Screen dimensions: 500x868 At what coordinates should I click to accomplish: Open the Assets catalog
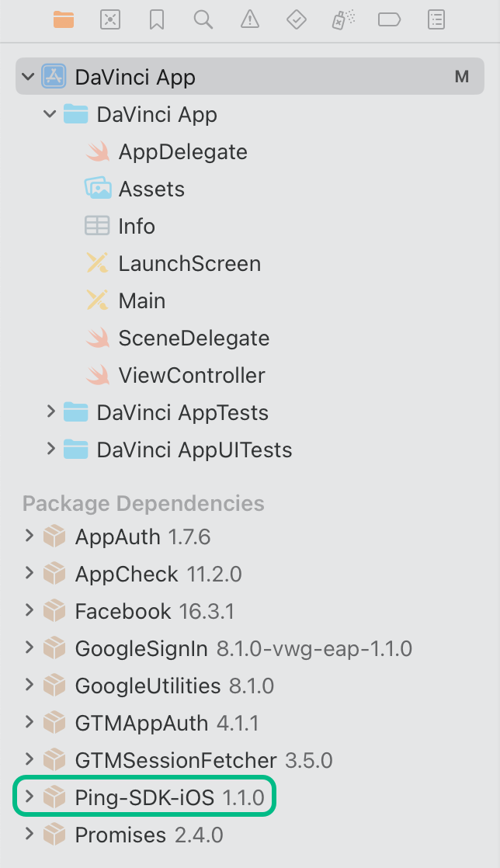[x=152, y=189]
